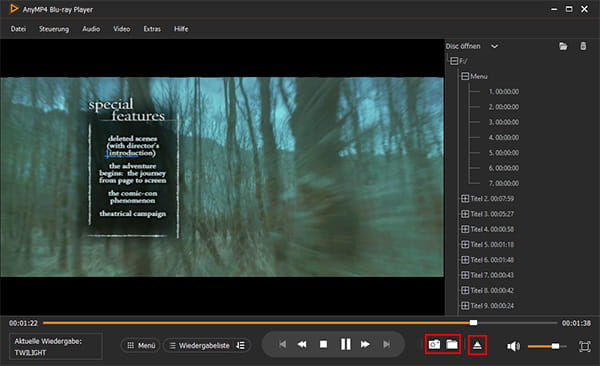
Task: Open the snapshot folder icon
Action: [x=452, y=345]
